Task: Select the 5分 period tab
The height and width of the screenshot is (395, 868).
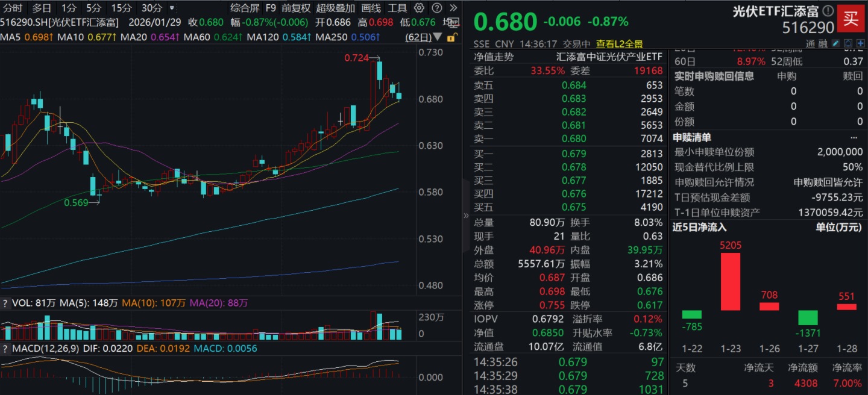Action: tap(93, 8)
